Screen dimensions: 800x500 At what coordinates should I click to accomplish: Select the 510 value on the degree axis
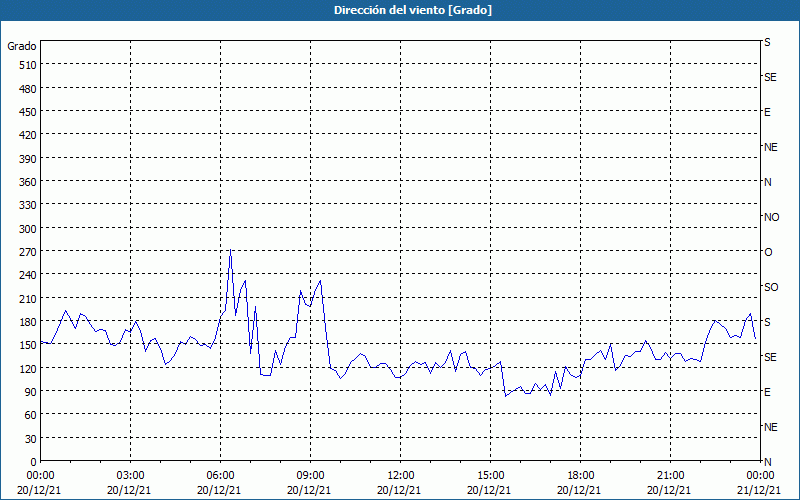click(x=28, y=65)
